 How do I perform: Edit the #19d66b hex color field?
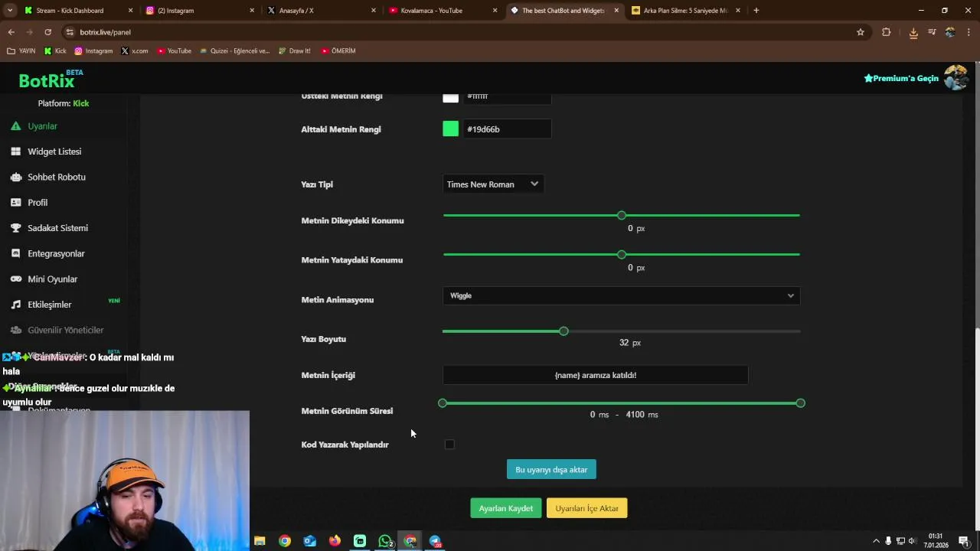pos(507,129)
